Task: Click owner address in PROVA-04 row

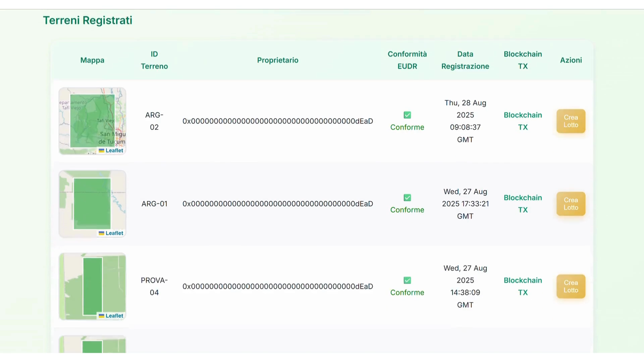Action: click(278, 286)
